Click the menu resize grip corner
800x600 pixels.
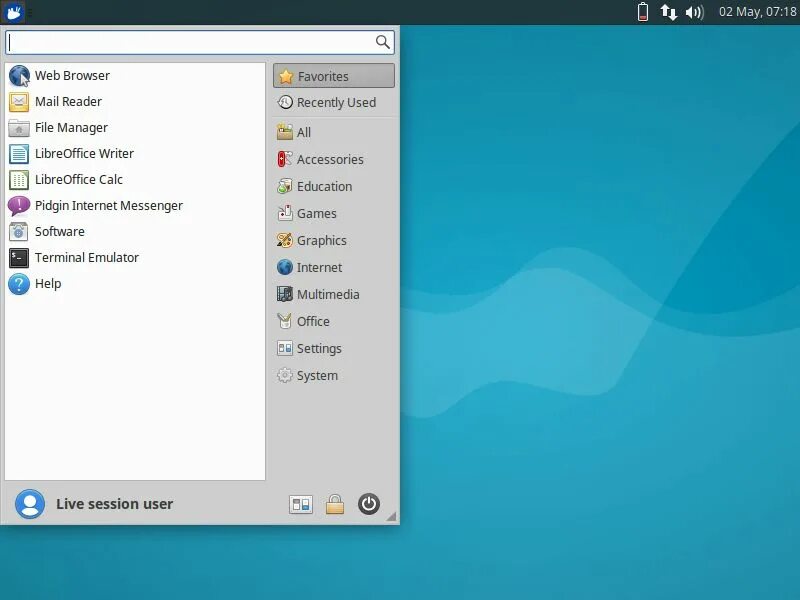coord(391,517)
